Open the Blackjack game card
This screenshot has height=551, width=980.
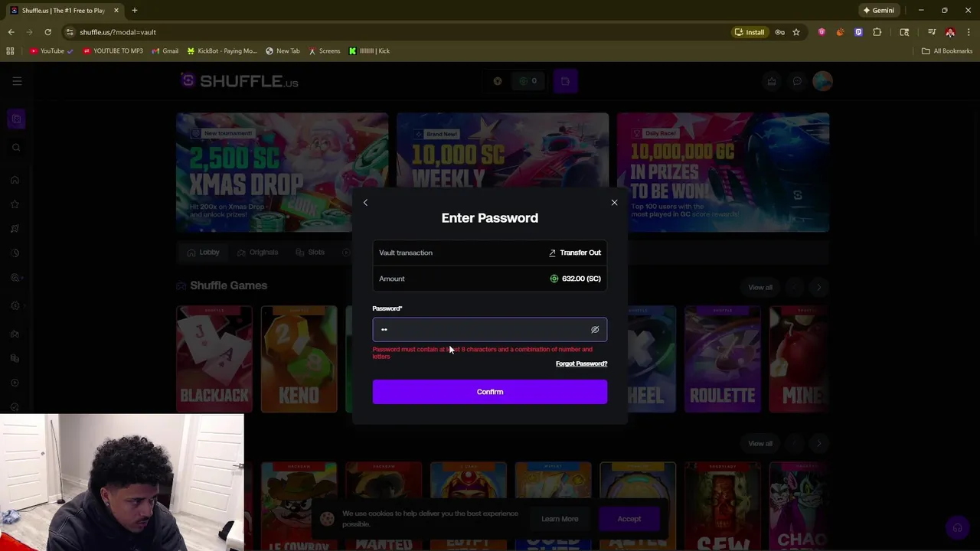point(214,359)
